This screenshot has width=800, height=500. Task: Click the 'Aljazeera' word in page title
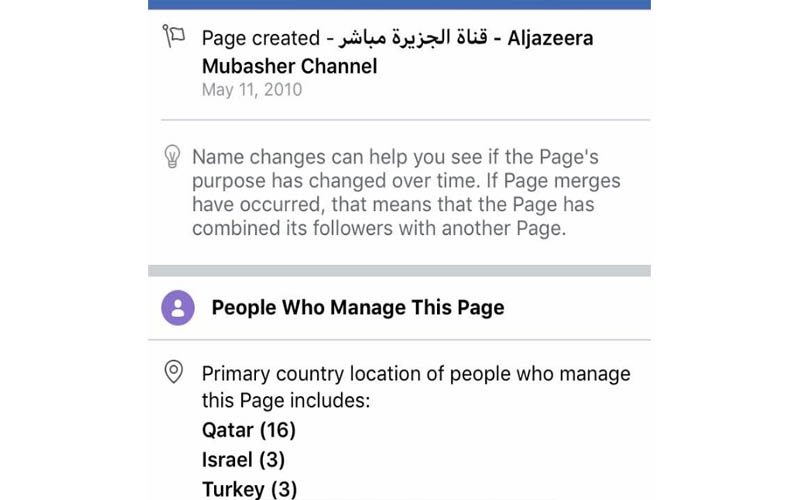(550, 39)
